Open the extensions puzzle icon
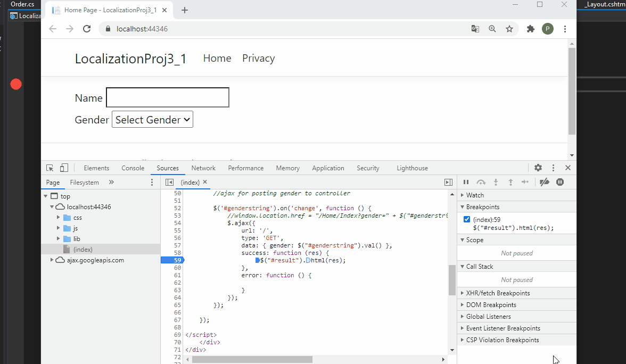The height and width of the screenshot is (364, 626). (x=530, y=29)
